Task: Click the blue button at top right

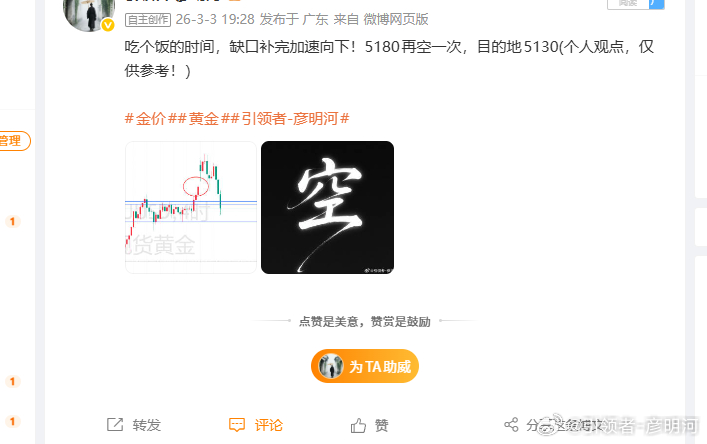Action: 656,4
